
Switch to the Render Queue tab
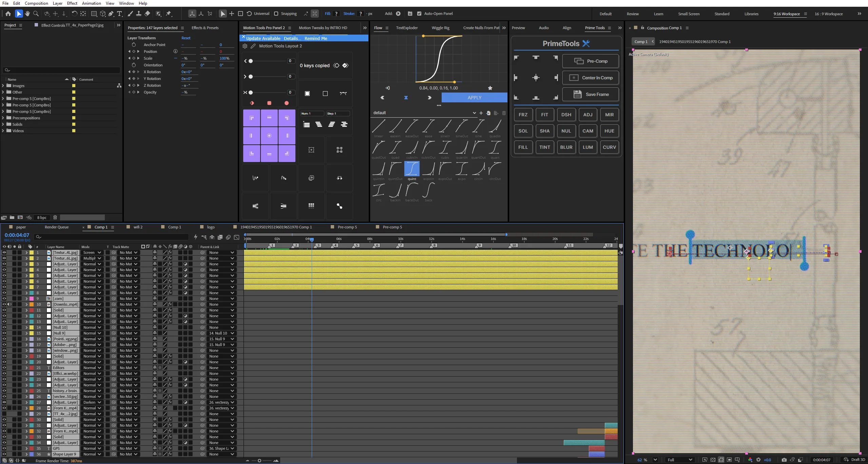point(57,227)
